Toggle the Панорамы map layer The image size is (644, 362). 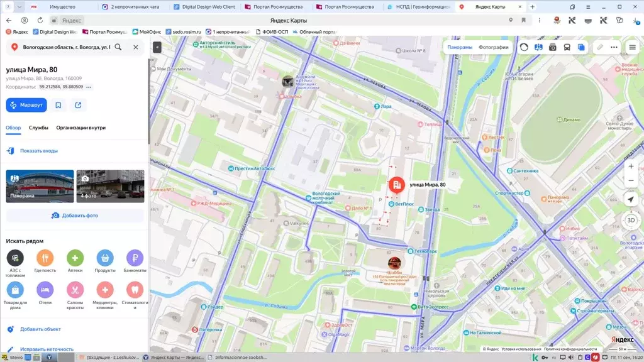point(460,47)
